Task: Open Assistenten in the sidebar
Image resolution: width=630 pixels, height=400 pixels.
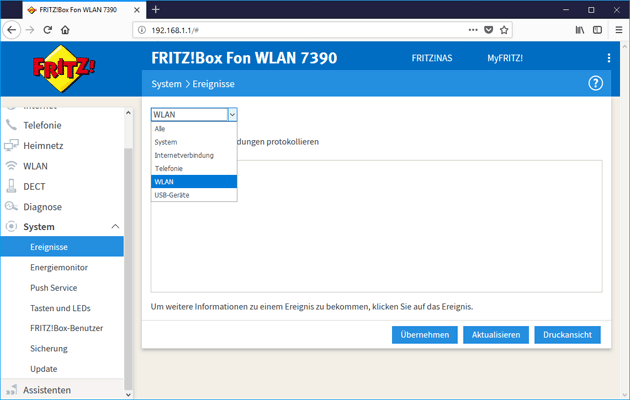Action: [47, 390]
